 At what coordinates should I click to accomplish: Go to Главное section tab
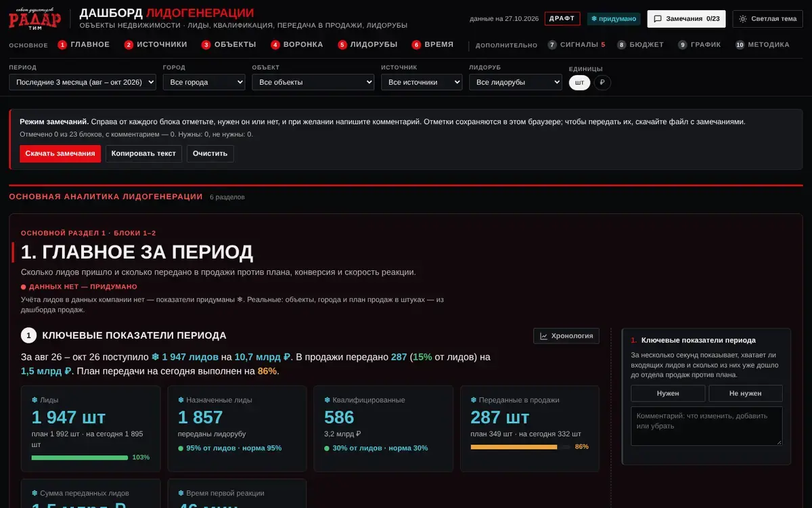pyautogui.click(x=83, y=45)
